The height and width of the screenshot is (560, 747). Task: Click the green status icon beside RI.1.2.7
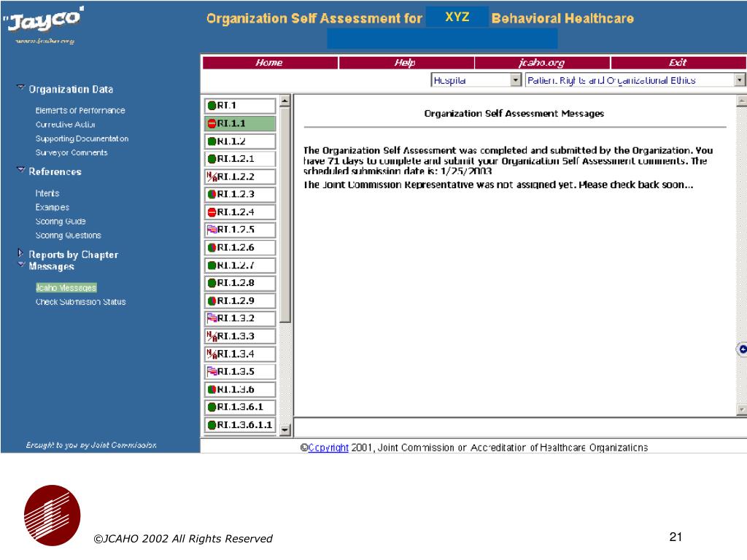212,265
